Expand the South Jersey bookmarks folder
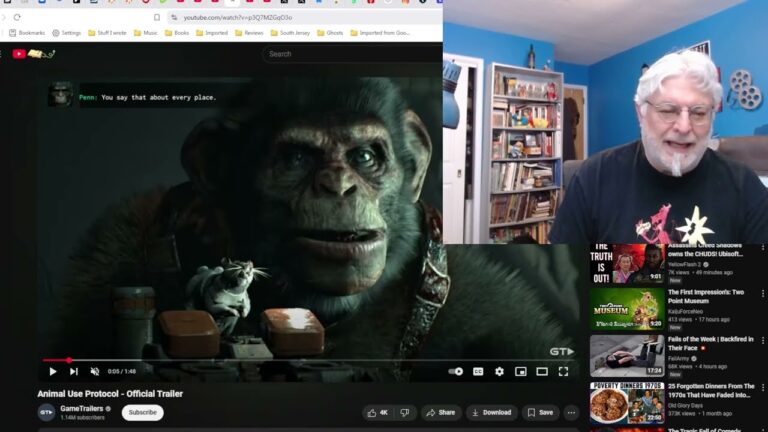Viewport: 768px width, 432px height. point(289,33)
